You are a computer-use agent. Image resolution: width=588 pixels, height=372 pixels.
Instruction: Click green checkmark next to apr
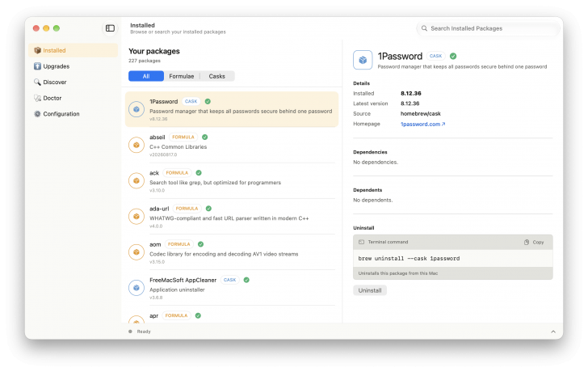tap(198, 315)
